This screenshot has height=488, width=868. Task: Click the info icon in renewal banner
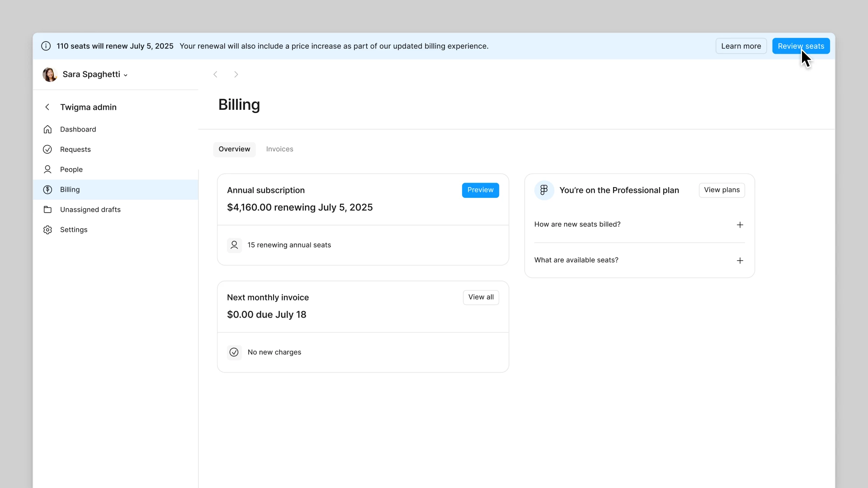pyautogui.click(x=46, y=46)
